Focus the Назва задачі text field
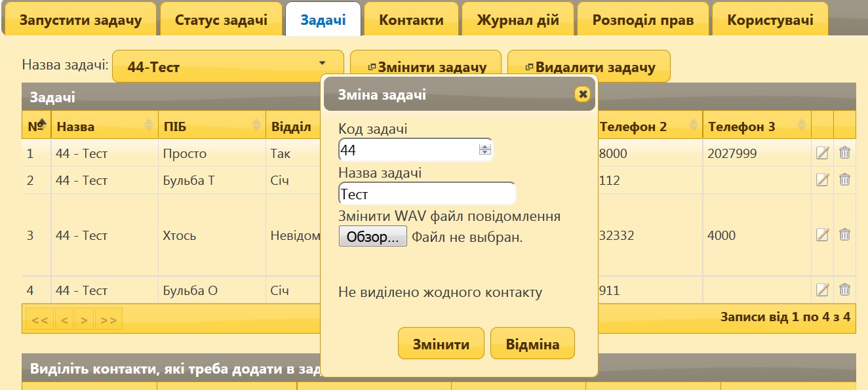This screenshot has height=390, width=868. [x=427, y=194]
